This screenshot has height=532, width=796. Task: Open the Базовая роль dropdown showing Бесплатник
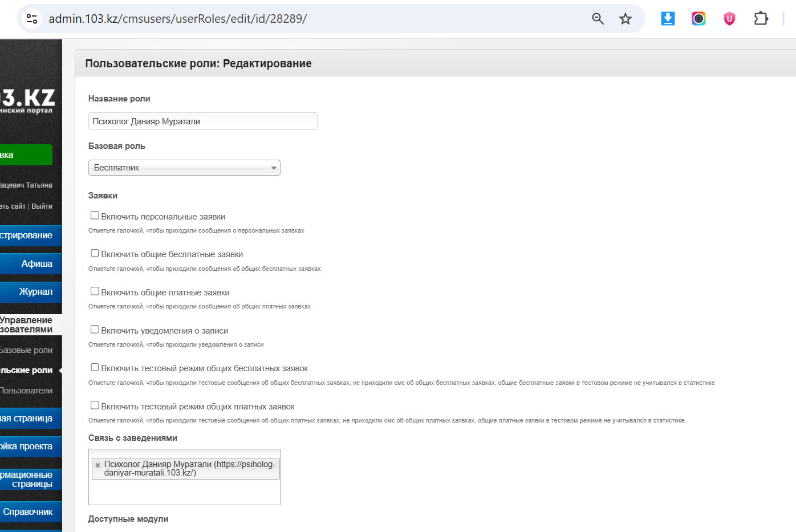click(x=184, y=168)
